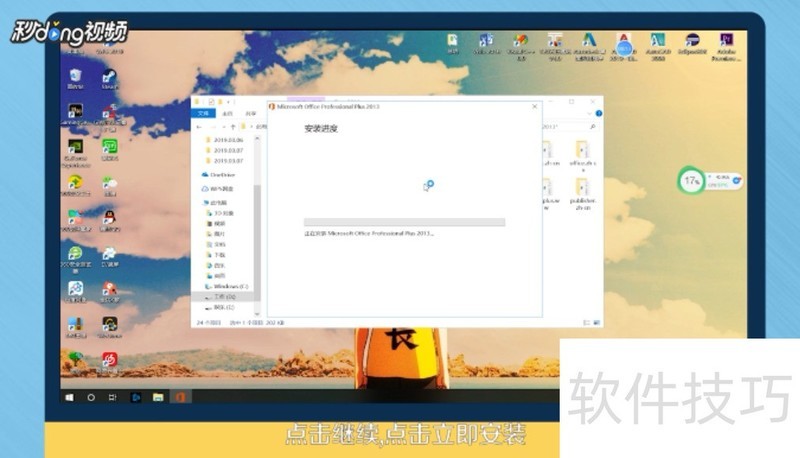
Task: Open the Eclipse IDE desktop shortcut
Action: click(x=692, y=44)
